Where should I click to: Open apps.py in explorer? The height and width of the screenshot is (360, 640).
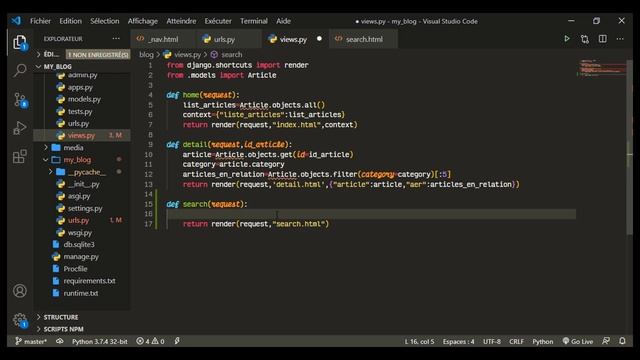(80, 87)
